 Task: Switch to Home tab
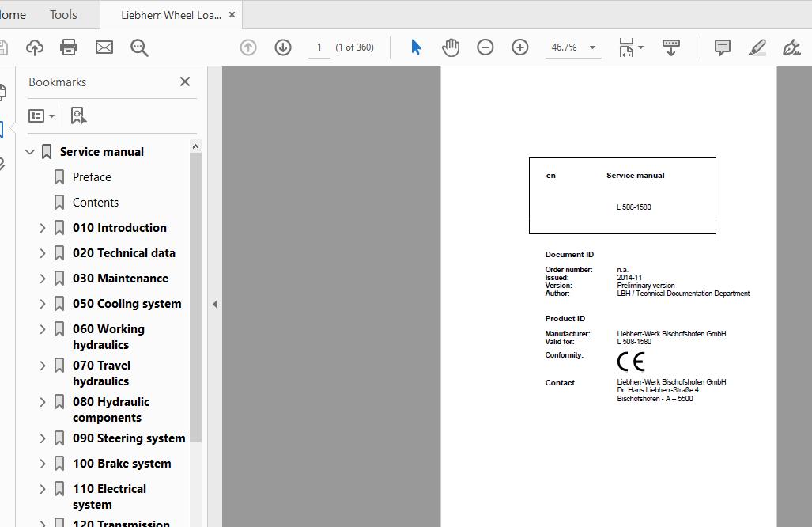(x=13, y=14)
